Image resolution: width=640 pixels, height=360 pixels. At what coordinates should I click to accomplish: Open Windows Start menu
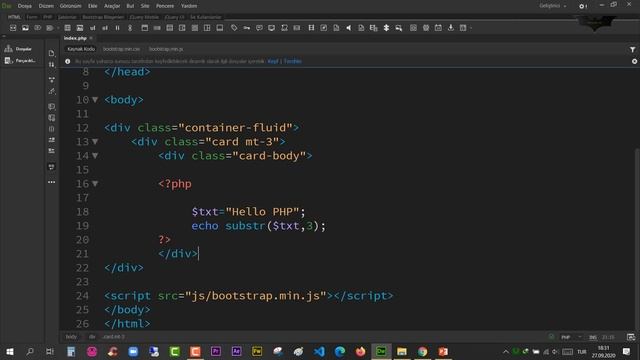coord(9,351)
